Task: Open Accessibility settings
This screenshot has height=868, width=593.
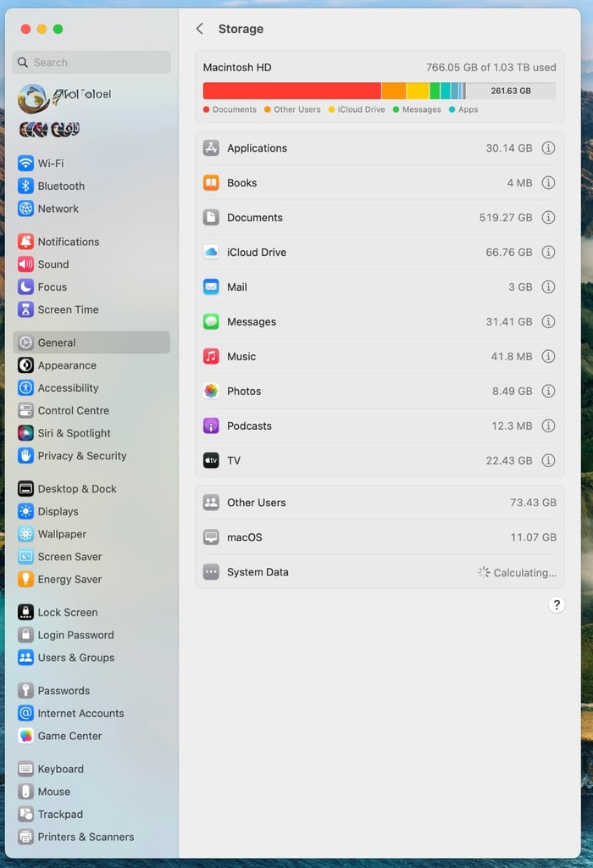Action: 91,388
